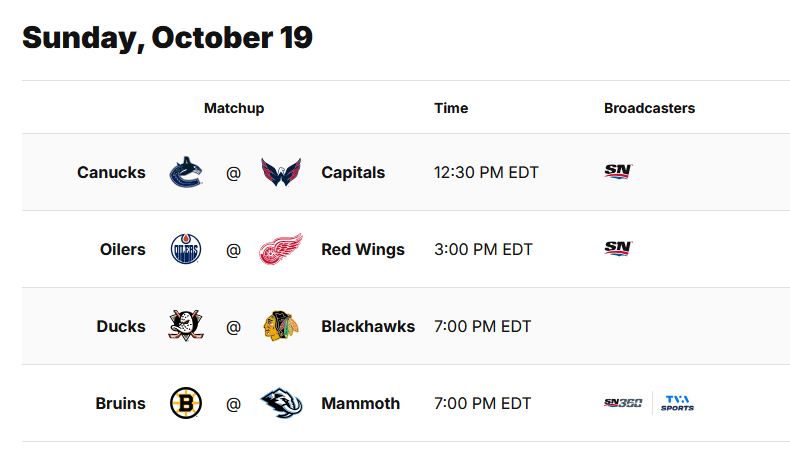Screen dimensions: 790x457
Task: Click the Bruins team name
Action: [120, 404]
